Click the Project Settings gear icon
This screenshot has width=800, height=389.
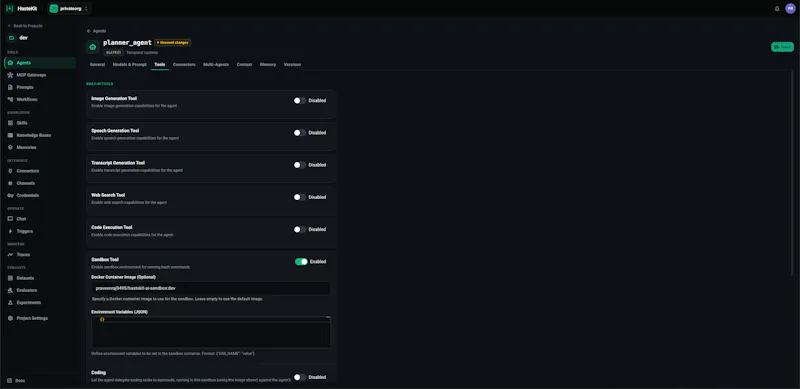pyautogui.click(x=11, y=319)
